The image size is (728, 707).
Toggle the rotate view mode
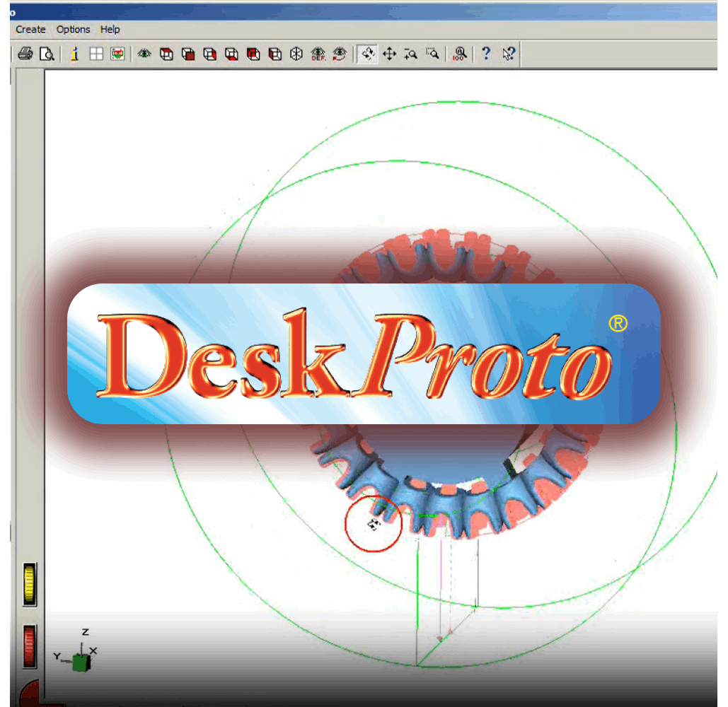(366, 54)
